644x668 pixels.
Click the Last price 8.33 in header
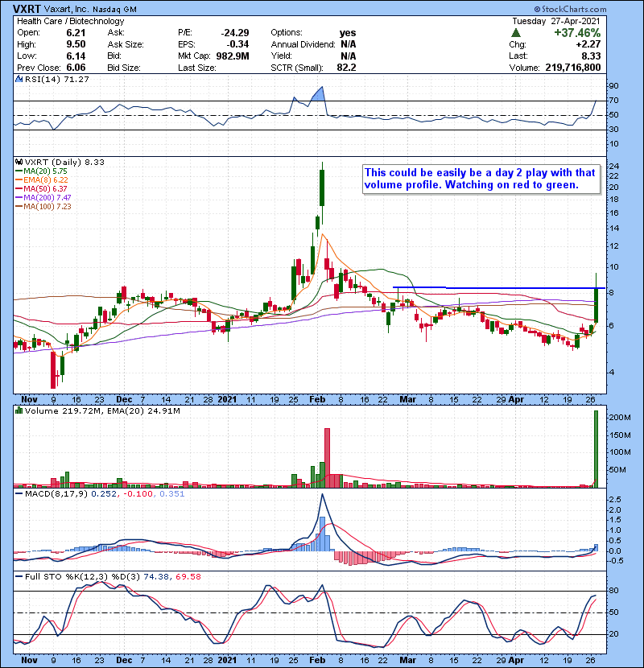point(591,56)
